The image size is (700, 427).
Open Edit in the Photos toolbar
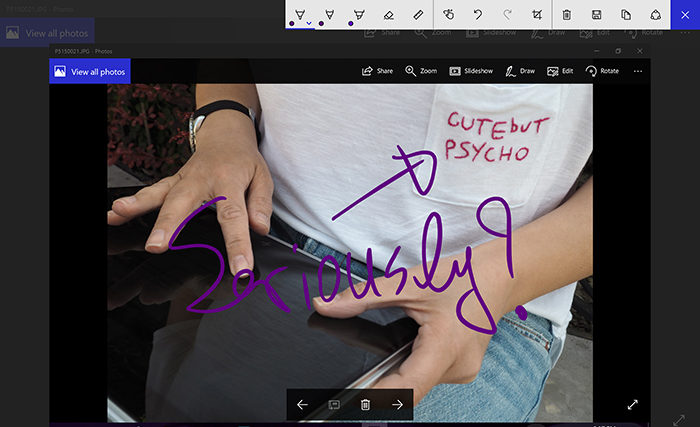[x=560, y=71]
